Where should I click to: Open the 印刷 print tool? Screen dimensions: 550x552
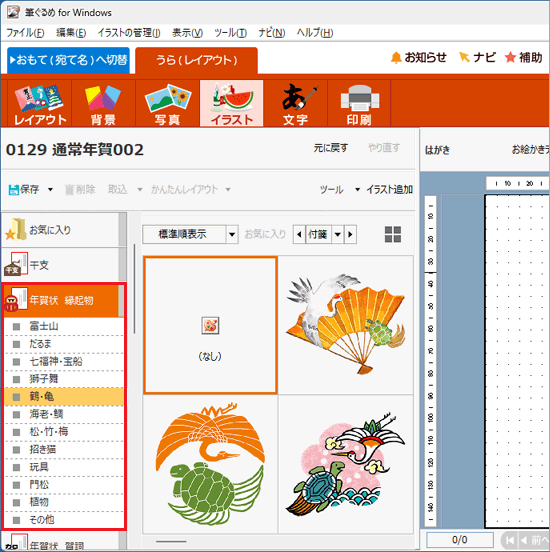(x=359, y=104)
